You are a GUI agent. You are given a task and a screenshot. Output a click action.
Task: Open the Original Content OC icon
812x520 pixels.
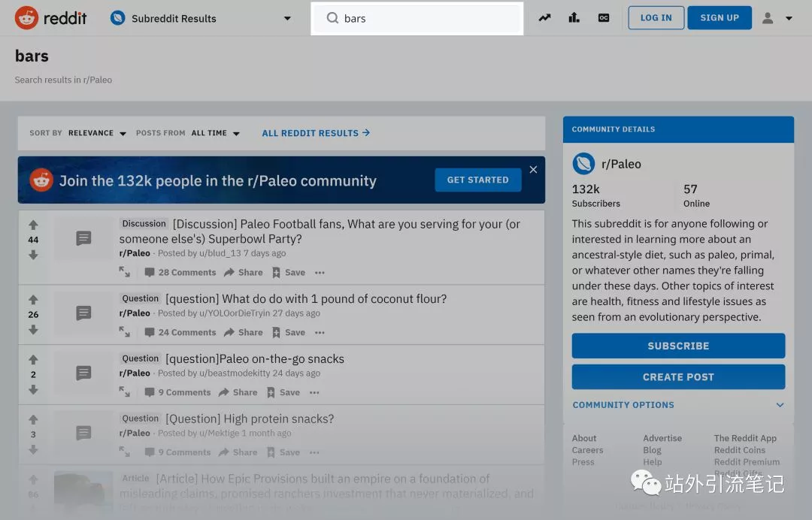604,18
